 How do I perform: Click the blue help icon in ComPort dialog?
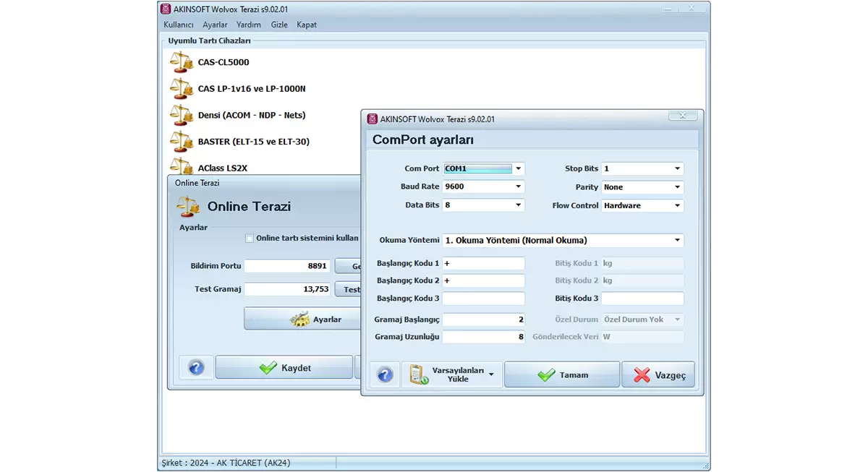385,374
